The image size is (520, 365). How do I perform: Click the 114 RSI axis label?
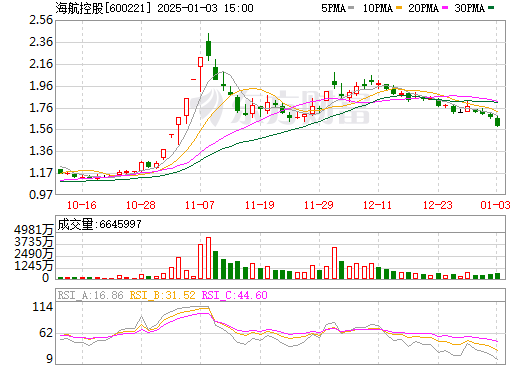click(43, 307)
